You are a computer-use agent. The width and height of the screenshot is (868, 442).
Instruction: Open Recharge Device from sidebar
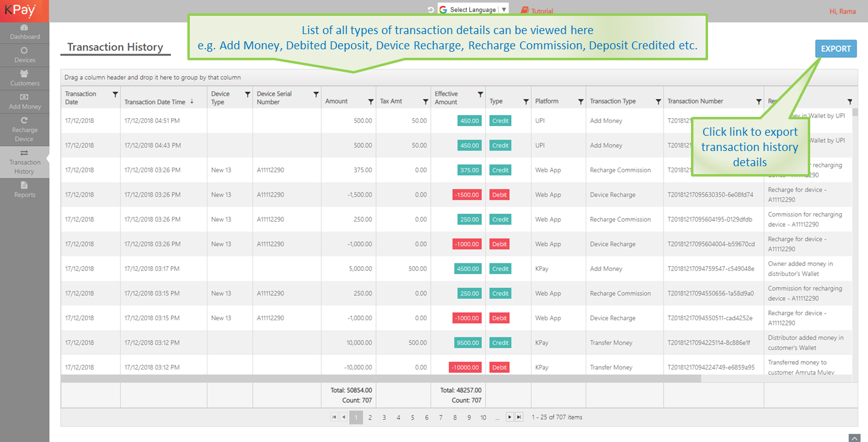pos(24,130)
